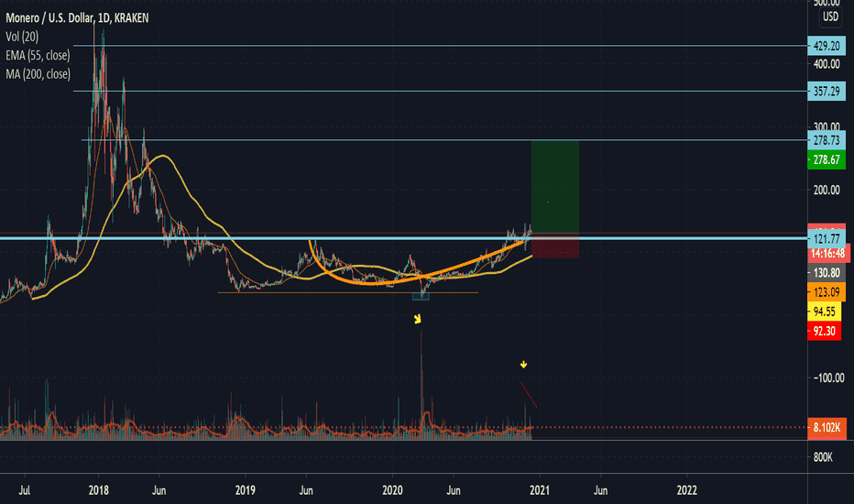Open the USD currency selector

[x=830, y=16]
